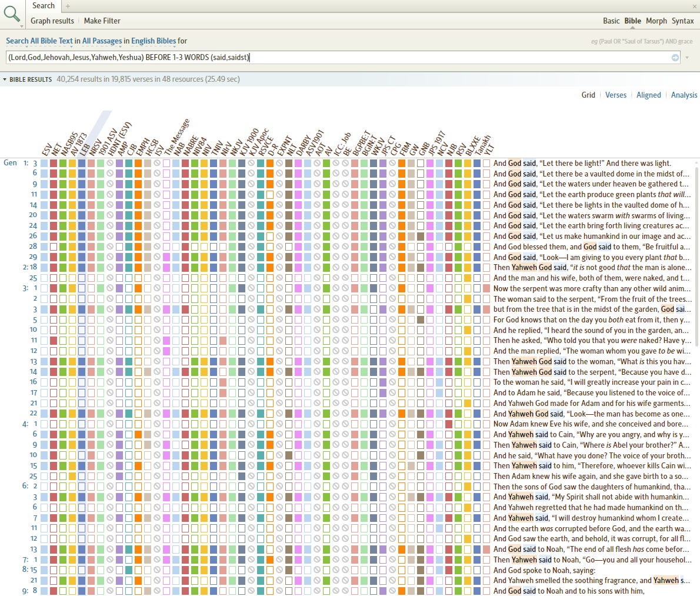Change the 'All Passages' range option
This screenshot has height=596, width=700.
point(102,41)
